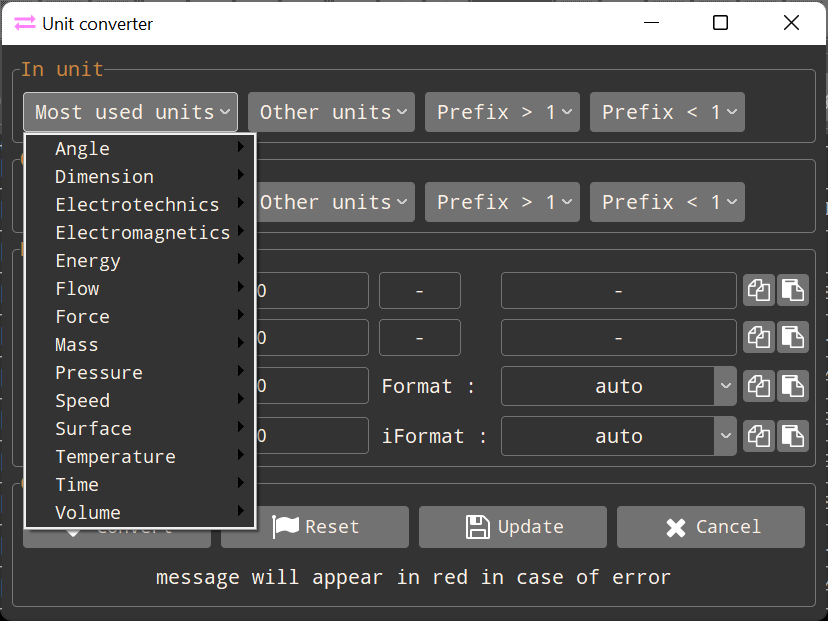828x621 pixels.
Task: Click the Update button
Action: (512, 527)
